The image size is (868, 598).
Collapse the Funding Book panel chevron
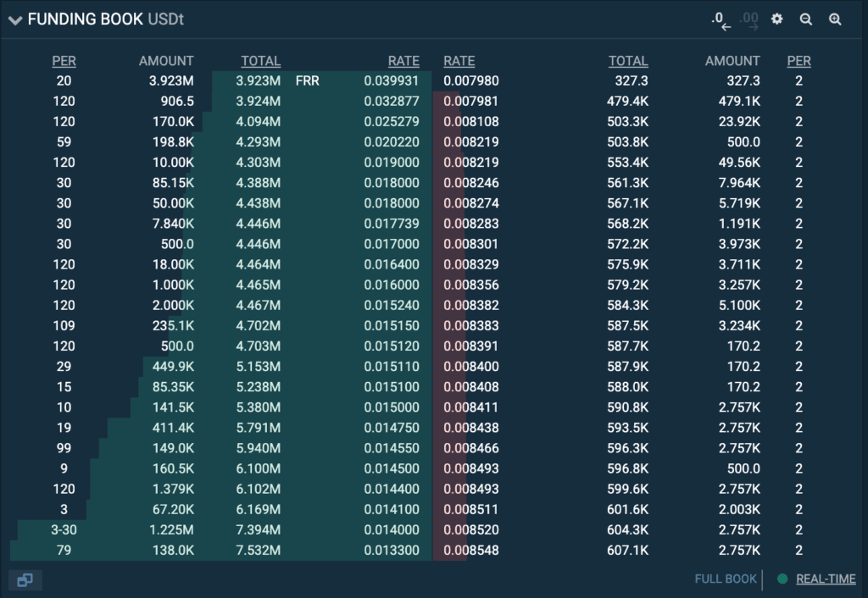click(x=15, y=20)
